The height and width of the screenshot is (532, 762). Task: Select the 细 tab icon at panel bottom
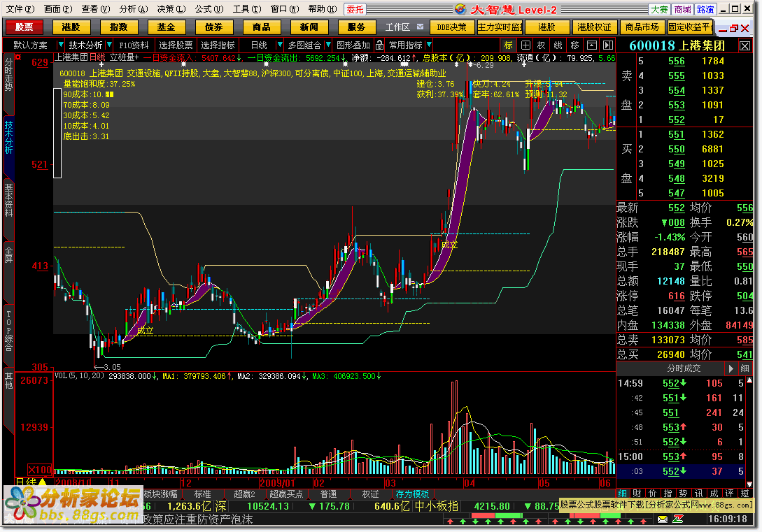[623, 493]
